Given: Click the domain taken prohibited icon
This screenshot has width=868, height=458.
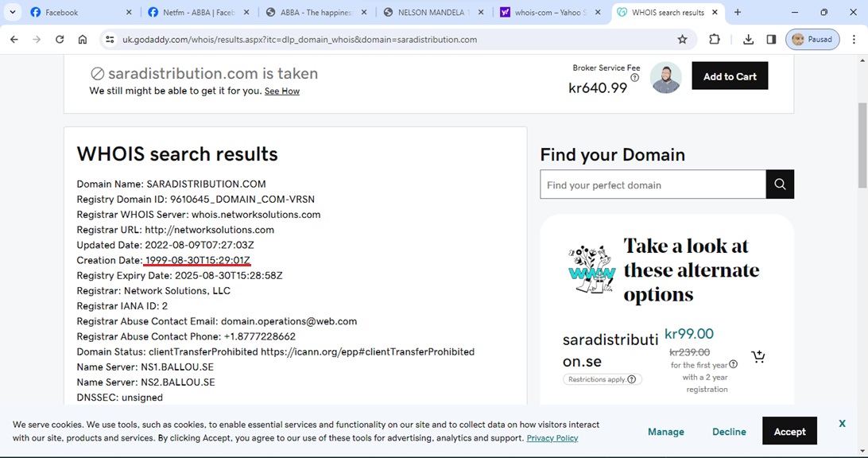Looking at the screenshot, I should (x=98, y=74).
